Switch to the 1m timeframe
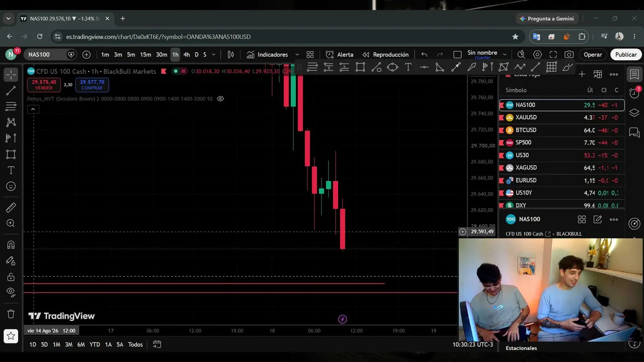Viewport: 644px width, 362px height. (105, 54)
